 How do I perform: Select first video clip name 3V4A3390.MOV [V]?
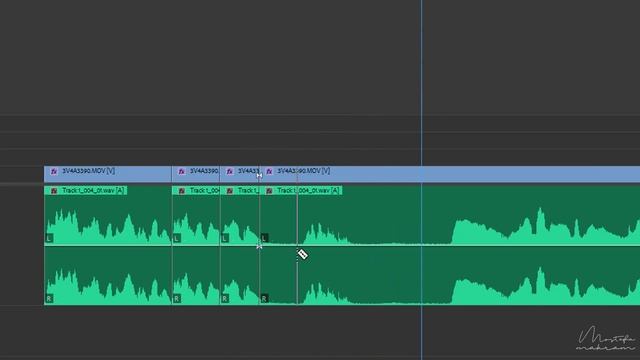point(88,171)
